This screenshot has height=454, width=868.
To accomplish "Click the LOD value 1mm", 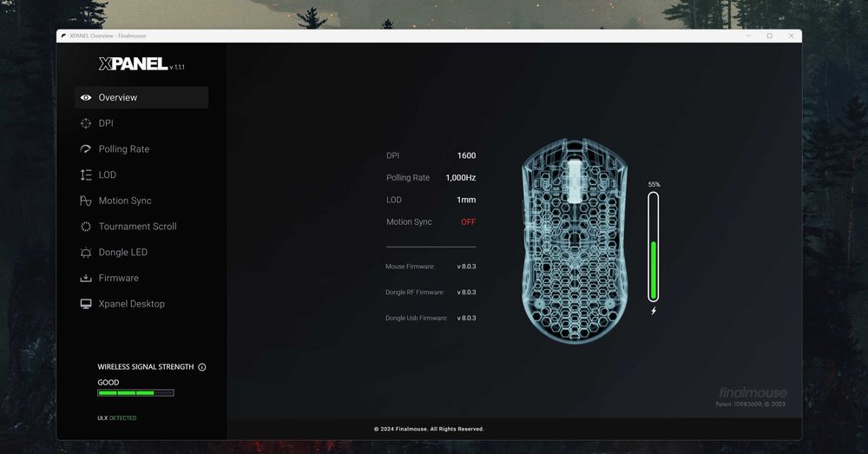I will tap(466, 200).
